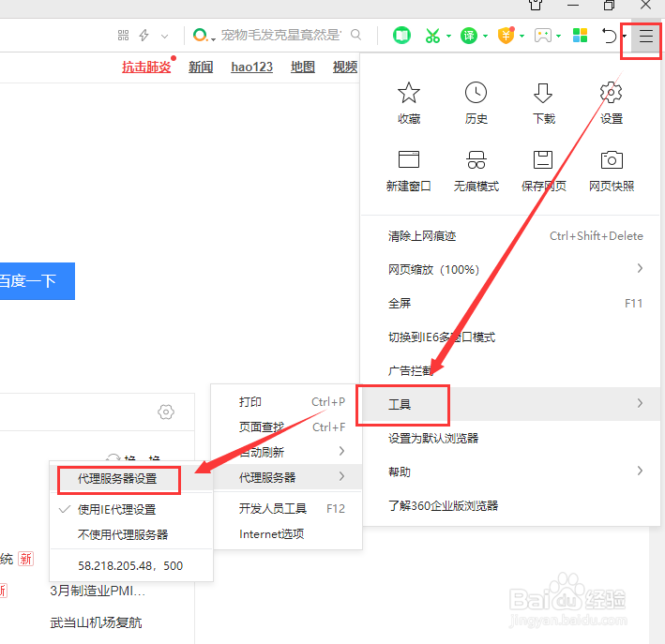665x644 pixels.
Task: Open the dropdown arrow next to translate icon
Action: [485, 36]
